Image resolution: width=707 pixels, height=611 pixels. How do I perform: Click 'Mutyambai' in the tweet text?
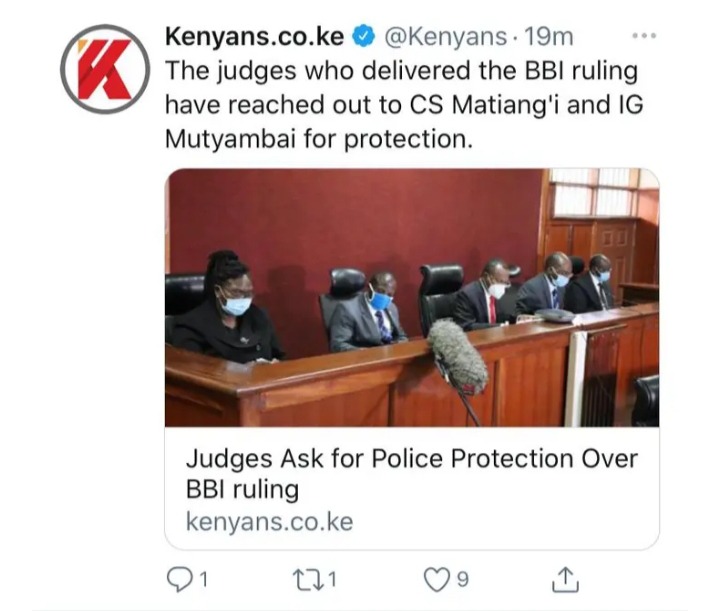(x=231, y=139)
